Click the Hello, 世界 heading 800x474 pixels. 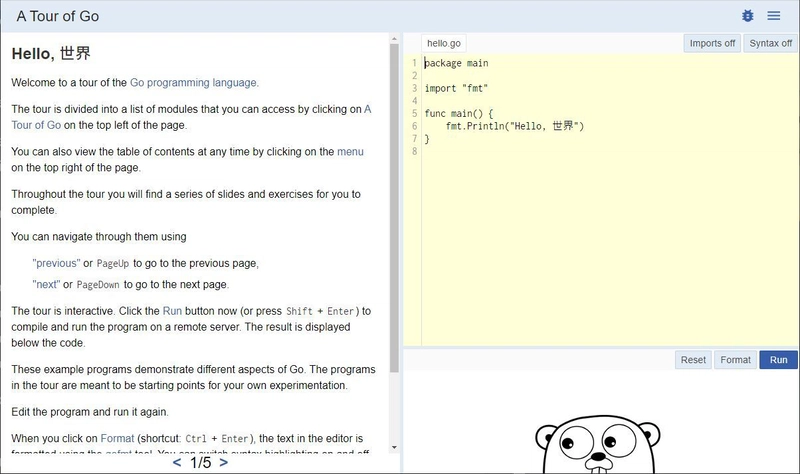(x=51, y=54)
